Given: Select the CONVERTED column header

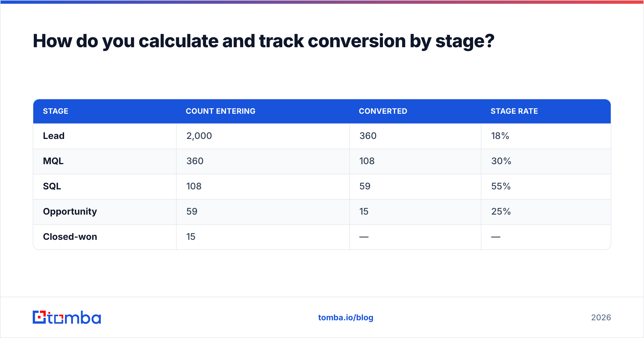Looking at the screenshot, I should coord(383,111).
